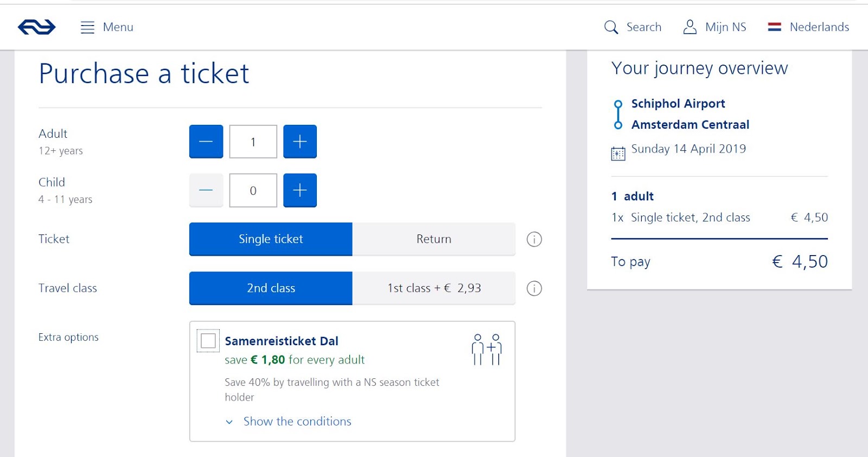Image resolution: width=868 pixels, height=457 pixels.
Task: Increase adult count with plus button
Action: (300, 142)
